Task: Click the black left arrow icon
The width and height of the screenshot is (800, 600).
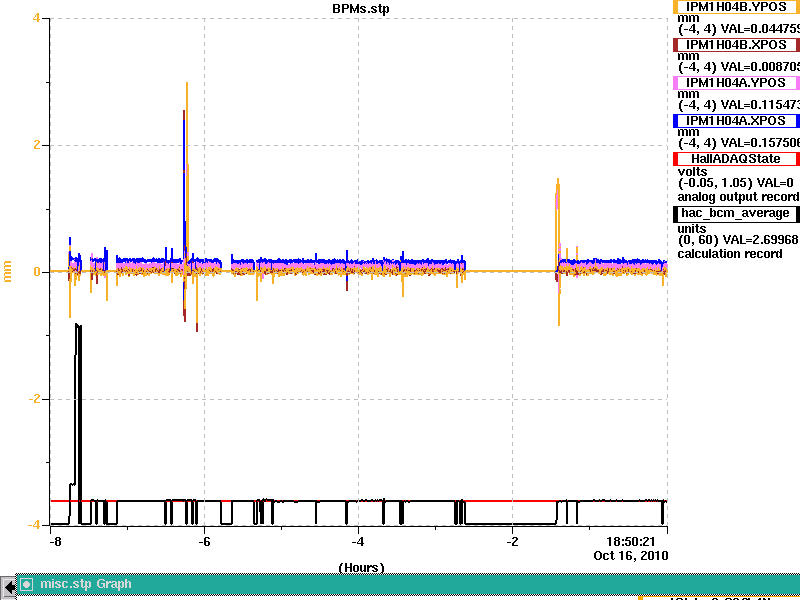Action: pos(8,587)
